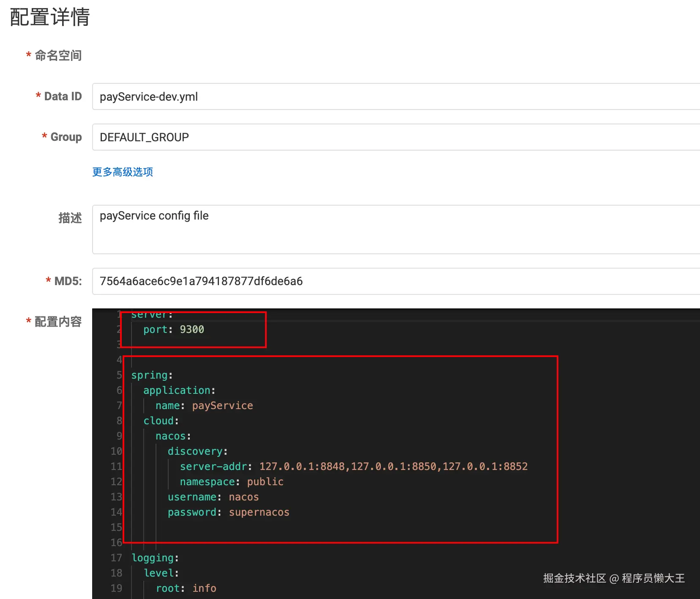Click the password: supernacos line
The image size is (700, 599).
pyautogui.click(x=229, y=512)
